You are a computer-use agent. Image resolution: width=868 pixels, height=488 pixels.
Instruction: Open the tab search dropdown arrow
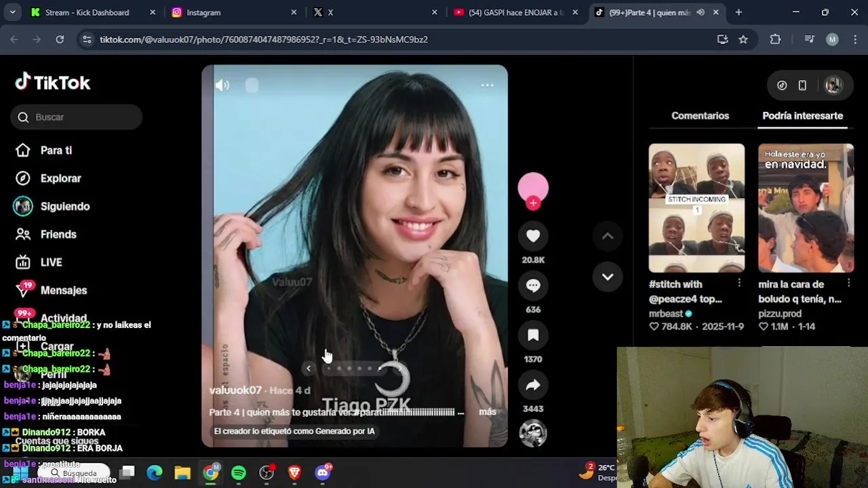pyautogui.click(x=12, y=12)
